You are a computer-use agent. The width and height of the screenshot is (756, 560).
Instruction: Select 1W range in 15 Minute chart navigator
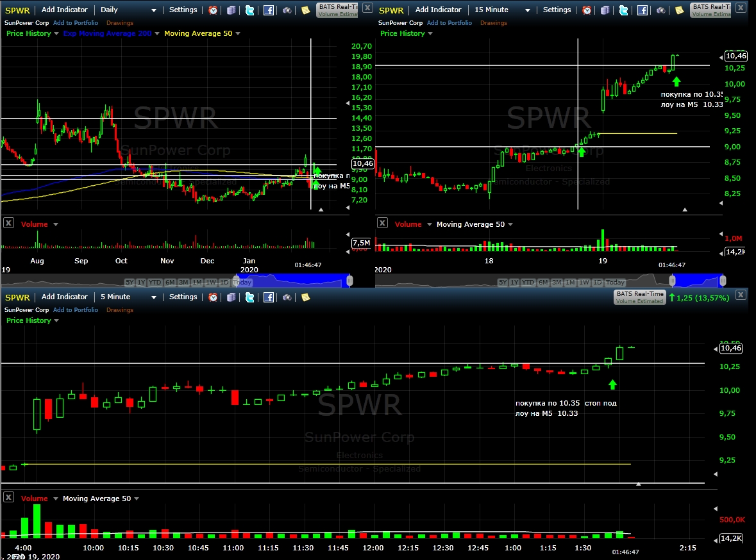tap(584, 283)
